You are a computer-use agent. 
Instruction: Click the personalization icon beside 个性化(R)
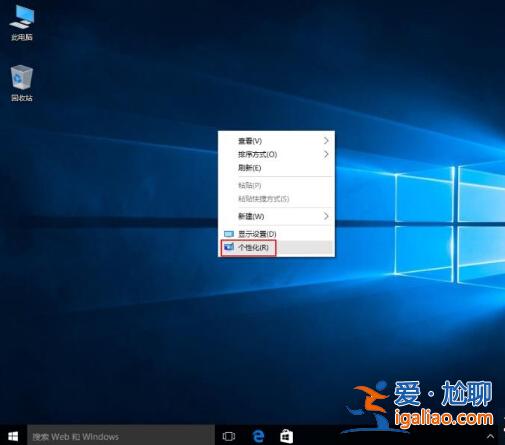[x=229, y=247]
